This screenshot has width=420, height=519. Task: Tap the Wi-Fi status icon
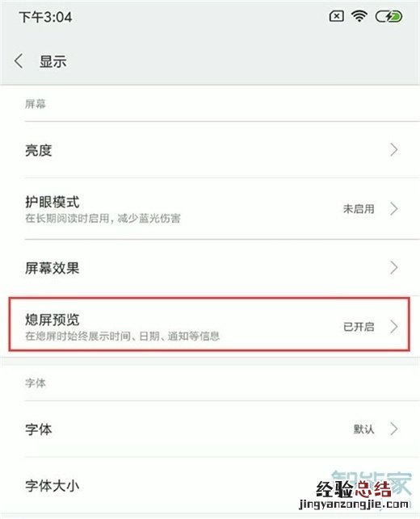(x=359, y=16)
